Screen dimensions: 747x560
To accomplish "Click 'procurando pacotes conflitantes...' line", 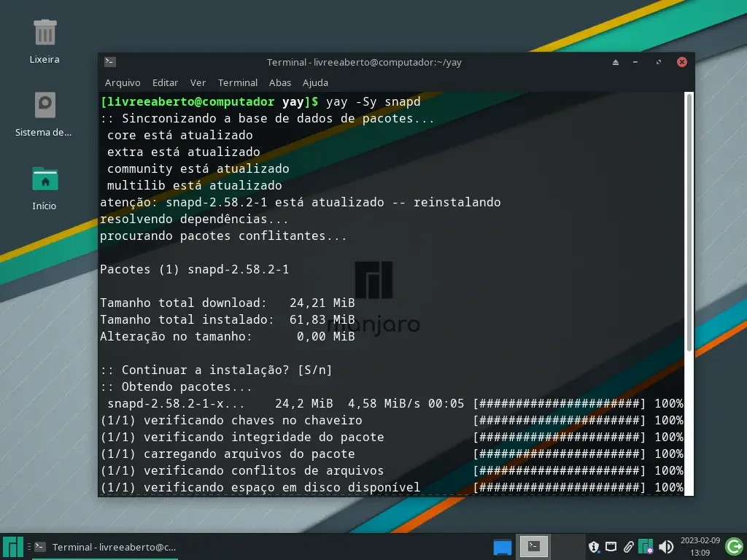I will click(x=223, y=236).
